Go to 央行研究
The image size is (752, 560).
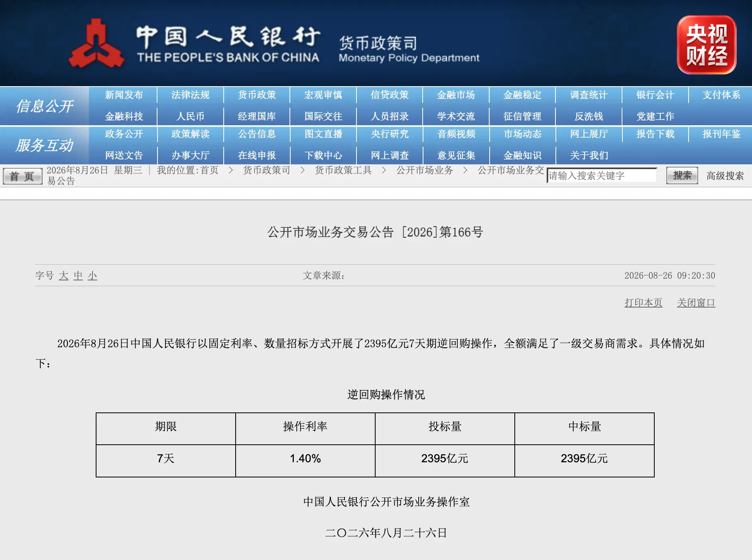pyautogui.click(x=390, y=134)
